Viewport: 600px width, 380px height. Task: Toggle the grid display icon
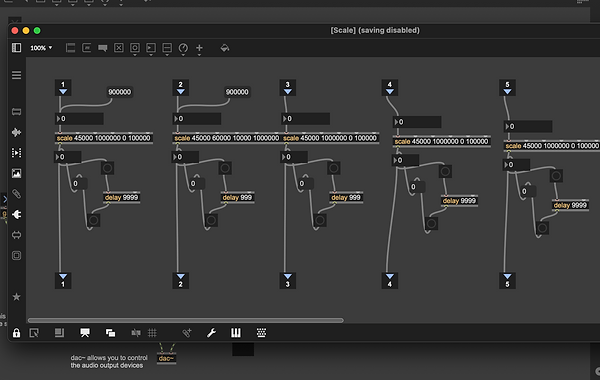(152, 333)
